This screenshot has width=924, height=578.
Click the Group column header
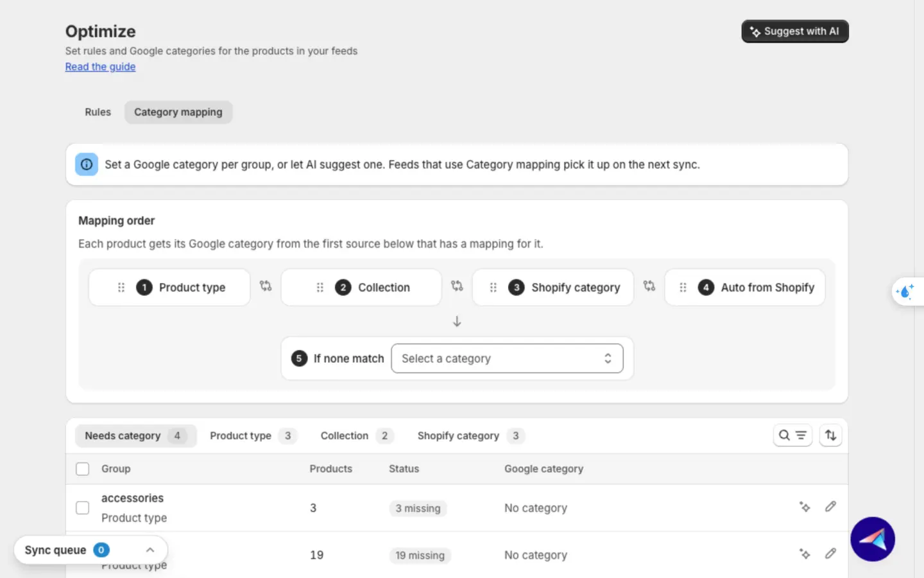click(116, 469)
